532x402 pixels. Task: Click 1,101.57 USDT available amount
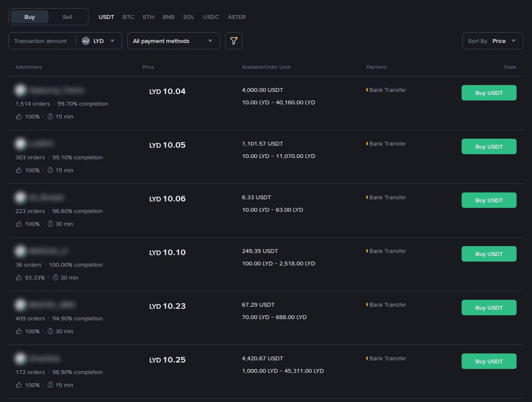[263, 143]
